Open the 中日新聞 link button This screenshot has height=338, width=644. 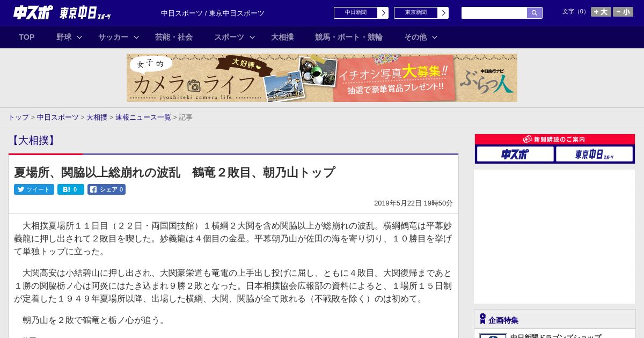pyautogui.click(x=355, y=13)
